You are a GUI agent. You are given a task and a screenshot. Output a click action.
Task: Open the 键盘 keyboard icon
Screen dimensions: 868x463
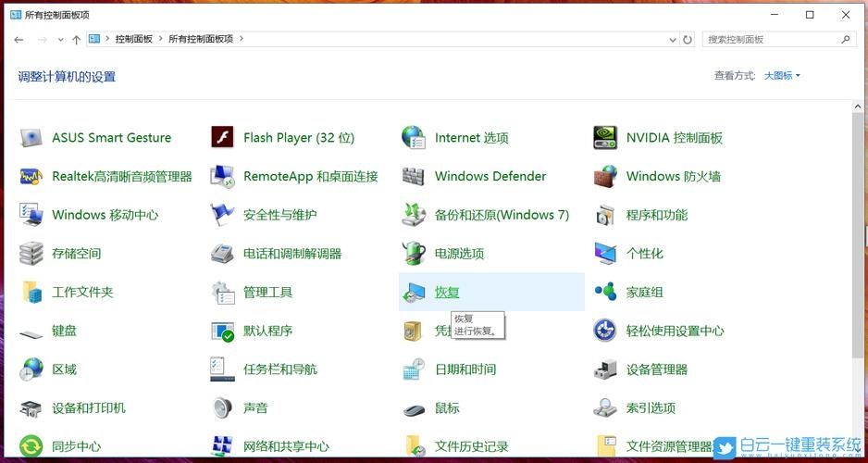pyautogui.click(x=31, y=334)
